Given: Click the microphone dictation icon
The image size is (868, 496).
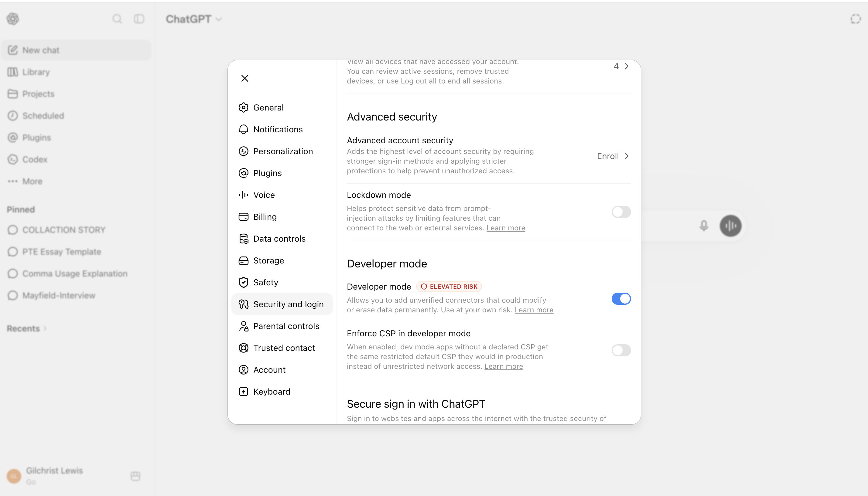Looking at the screenshot, I should (x=704, y=226).
